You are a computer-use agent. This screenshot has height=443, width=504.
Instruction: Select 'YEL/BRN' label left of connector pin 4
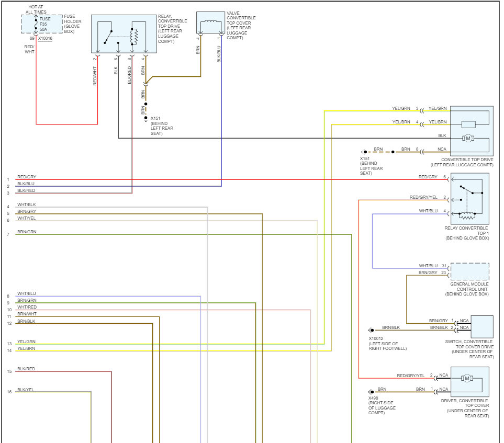(x=401, y=122)
